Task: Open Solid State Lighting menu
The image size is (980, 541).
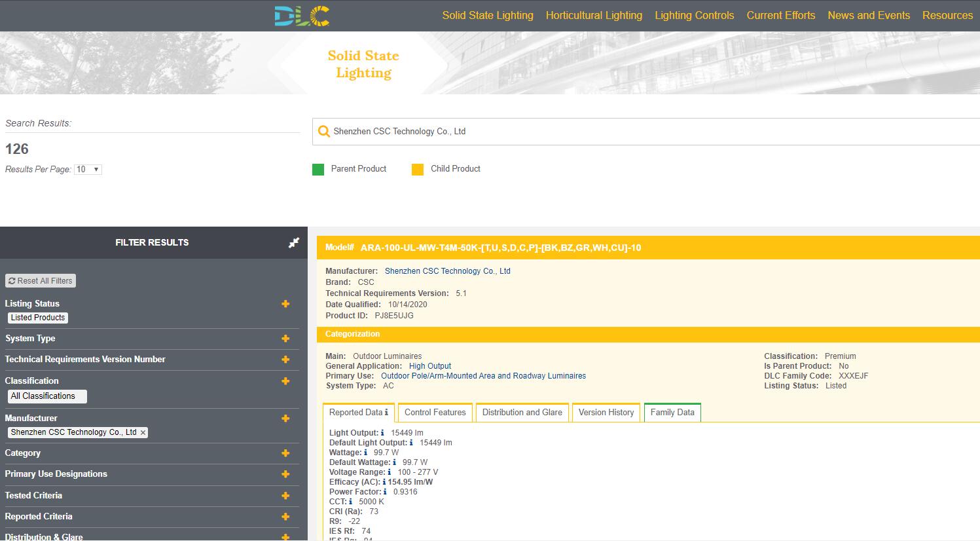Action: click(x=488, y=15)
